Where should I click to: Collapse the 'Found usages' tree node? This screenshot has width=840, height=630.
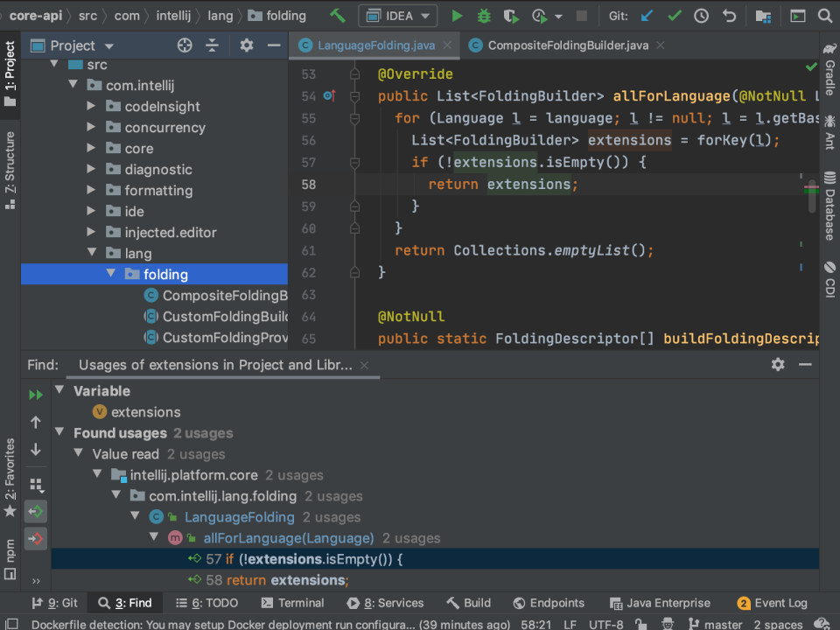pos(59,433)
